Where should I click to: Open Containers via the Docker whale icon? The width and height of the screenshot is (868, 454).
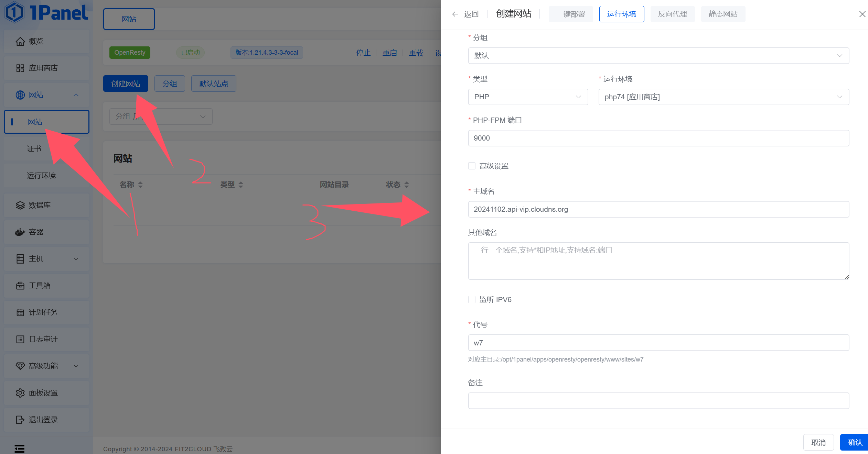[20, 232]
